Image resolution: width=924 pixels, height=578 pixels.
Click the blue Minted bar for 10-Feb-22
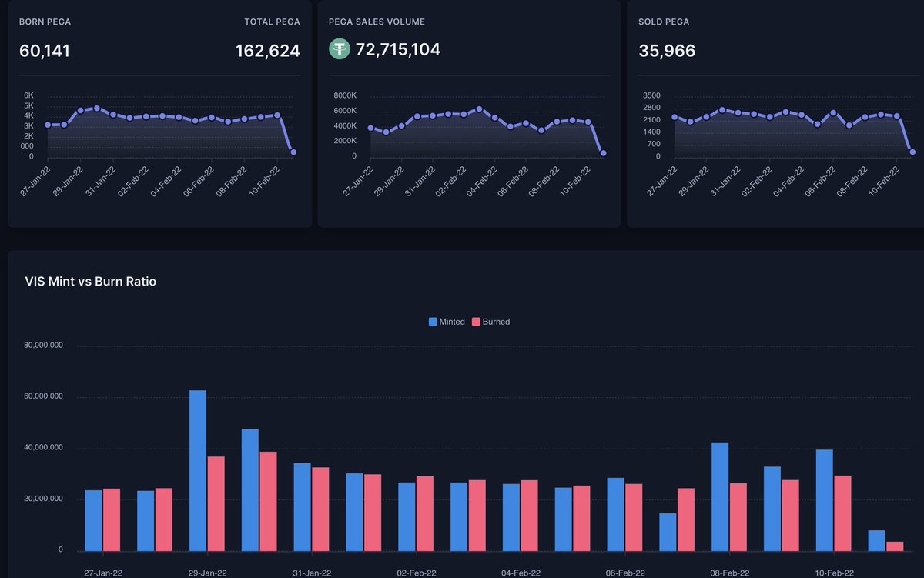825,500
